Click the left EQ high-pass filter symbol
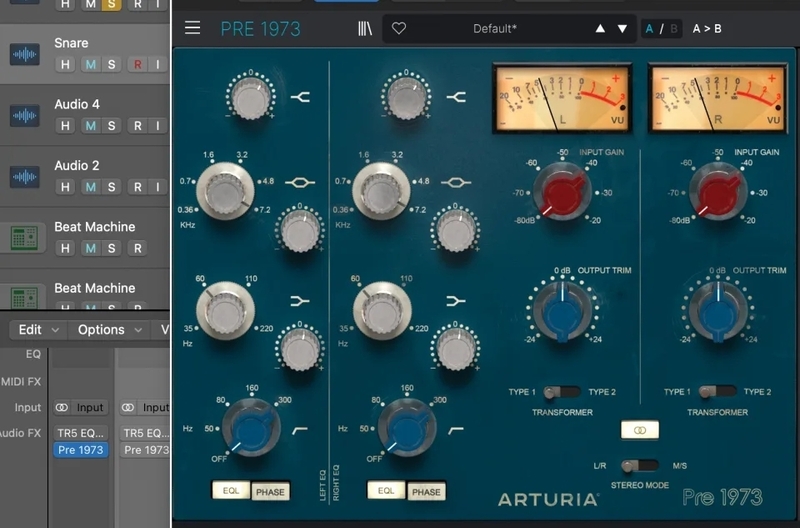 click(x=300, y=431)
